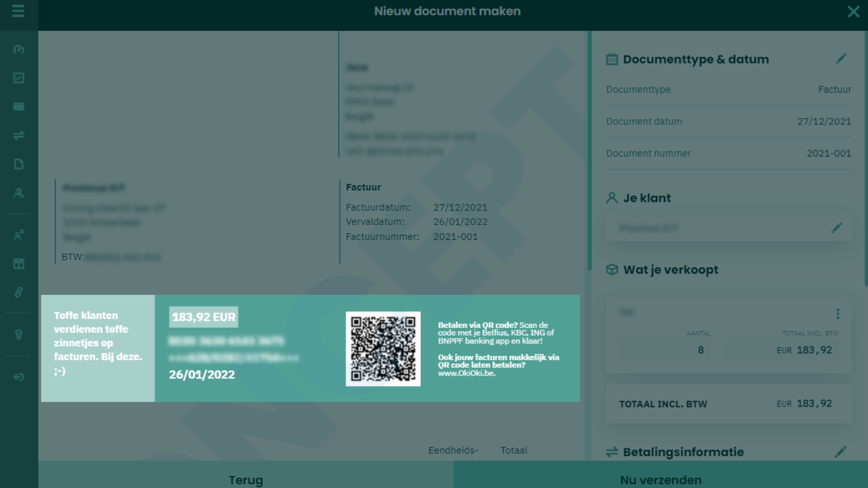Close the Nieuw document maken dialog

pyautogui.click(x=854, y=11)
